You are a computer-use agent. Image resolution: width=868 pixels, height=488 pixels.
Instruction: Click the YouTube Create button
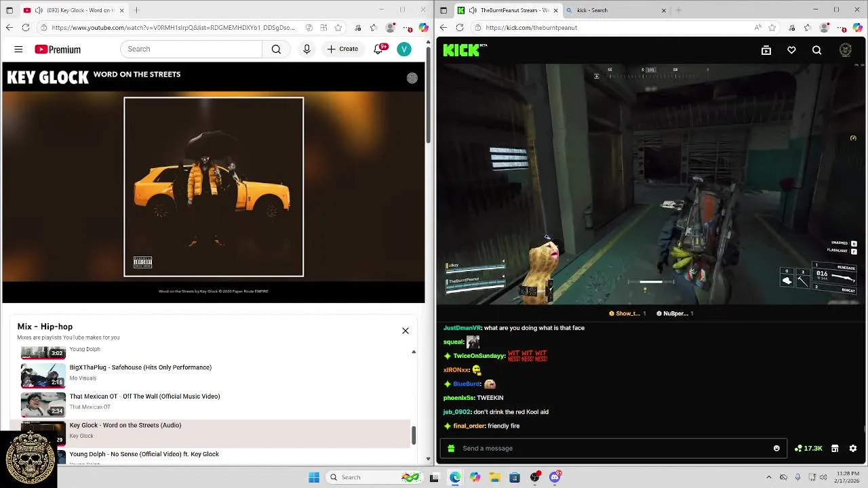pos(342,49)
